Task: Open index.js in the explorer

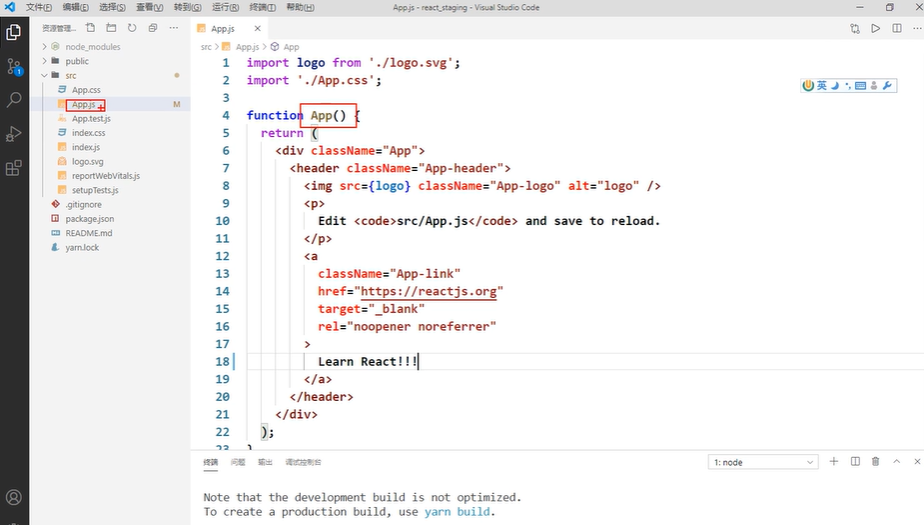Action: click(86, 147)
